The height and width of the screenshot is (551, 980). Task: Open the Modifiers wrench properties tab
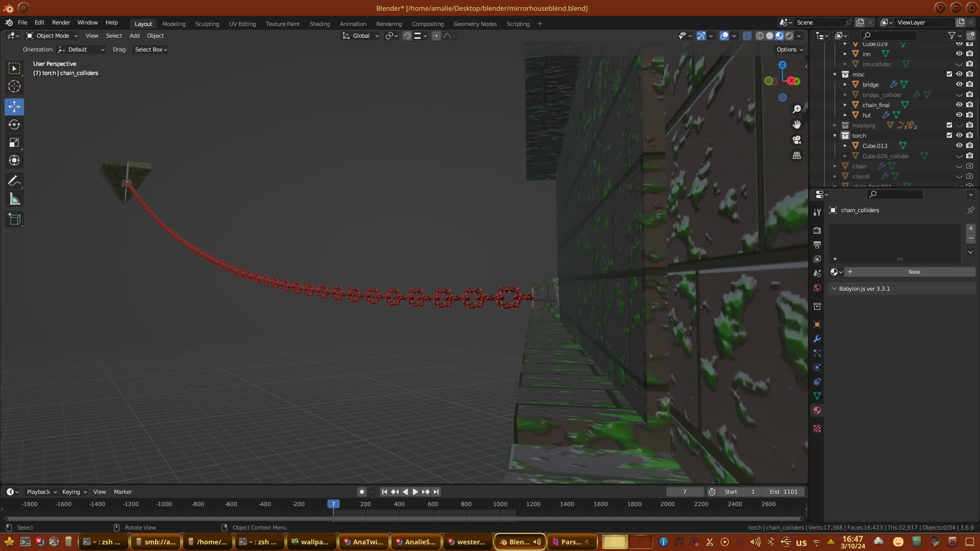[817, 339]
